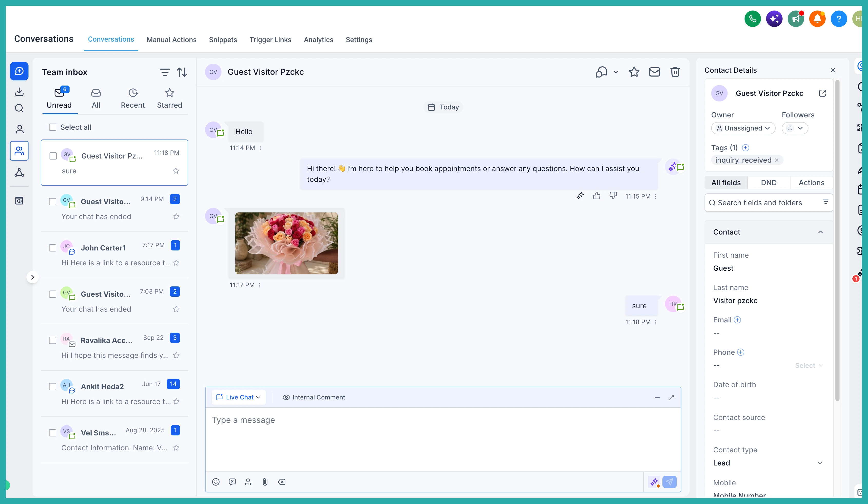Tick the Ankit Heda2 conversation checkbox
The image size is (868, 504).
[x=52, y=386]
